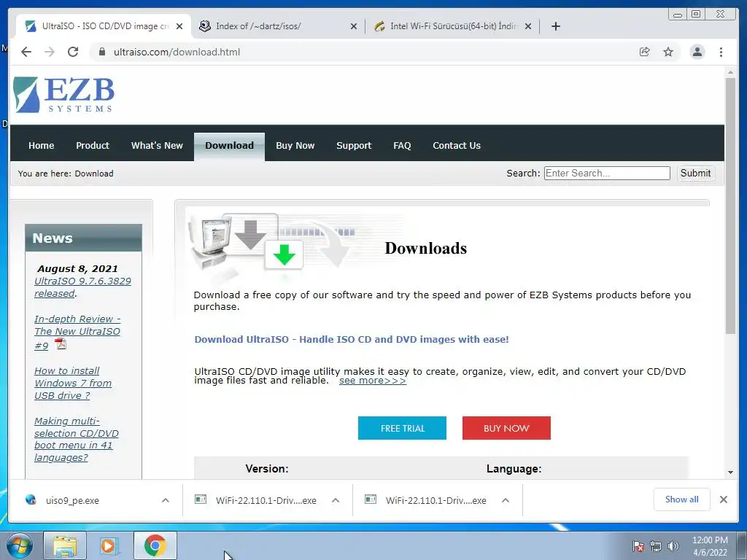Image resolution: width=747 pixels, height=560 pixels.
Task: Bookmark this page with the star
Action: point(668,52)
